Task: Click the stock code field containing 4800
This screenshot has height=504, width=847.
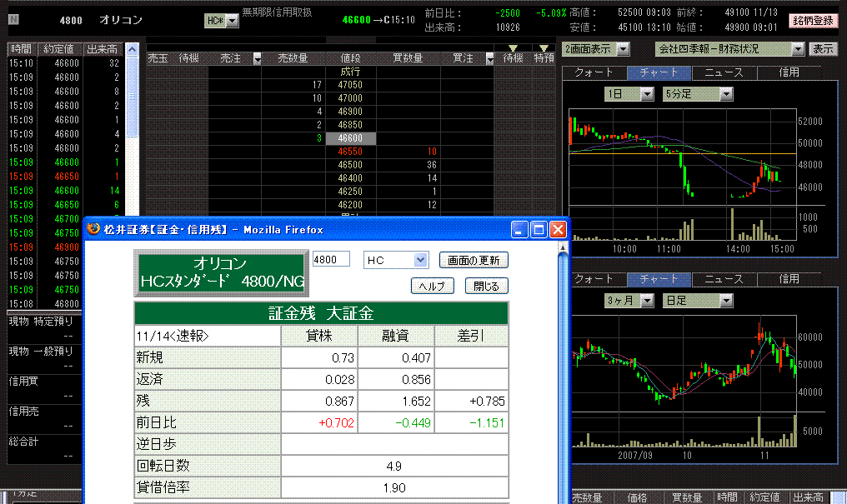Action: point(332,260)
